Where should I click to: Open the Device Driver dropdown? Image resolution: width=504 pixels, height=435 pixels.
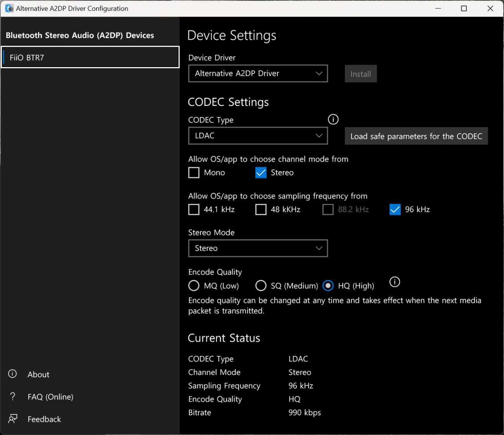coord(258,73)
